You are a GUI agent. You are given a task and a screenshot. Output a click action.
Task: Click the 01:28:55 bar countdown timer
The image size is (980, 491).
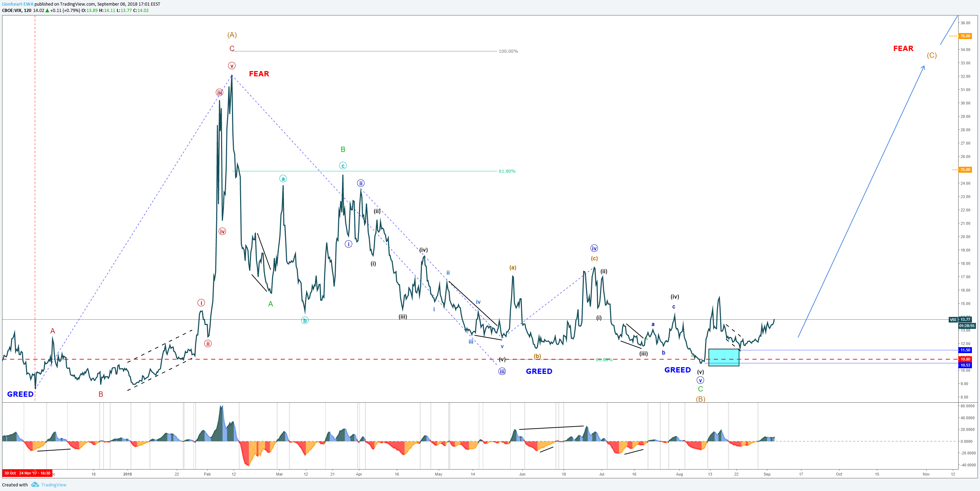967,325
